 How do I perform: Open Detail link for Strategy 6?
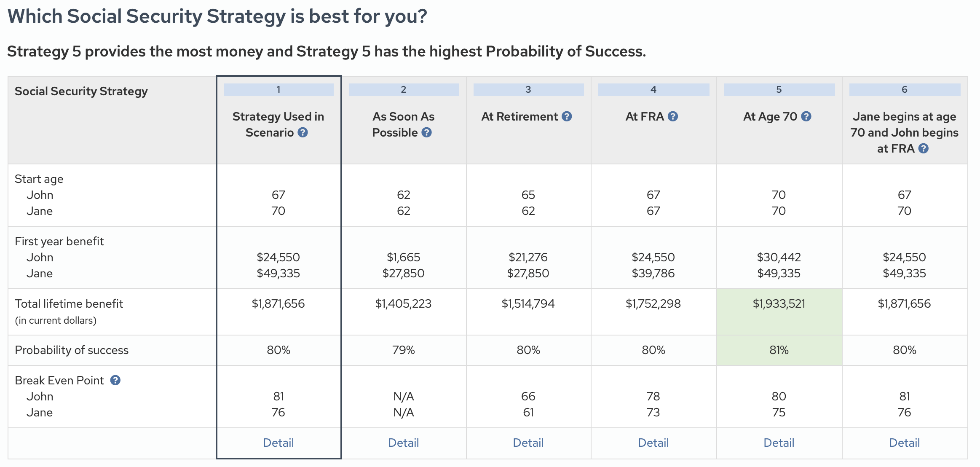pyautogui.click(x=904, y=443)
